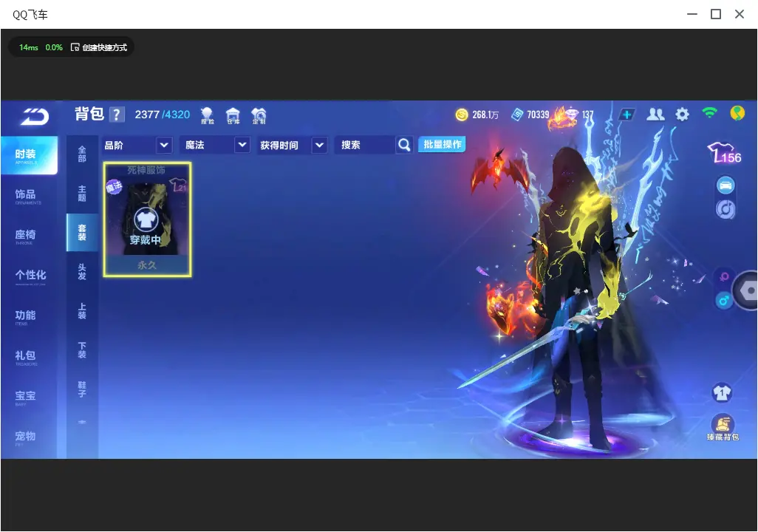Open the backpack help question mark
758x532 pixels.
[117, 115]
